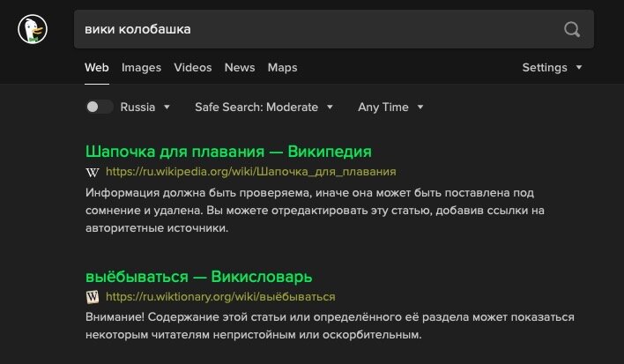Switch to the News tab
Viewport: 624px width, 364px height.
tap(240, 68)
